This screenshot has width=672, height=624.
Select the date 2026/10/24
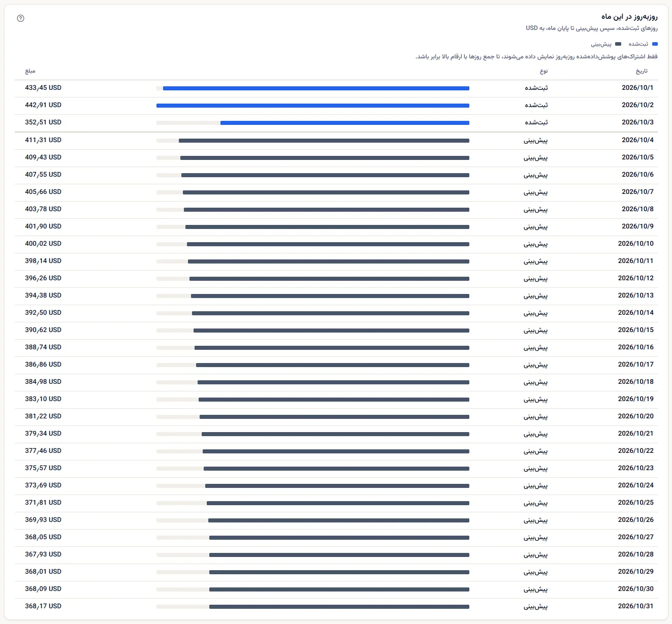click(x=636, y=485)
